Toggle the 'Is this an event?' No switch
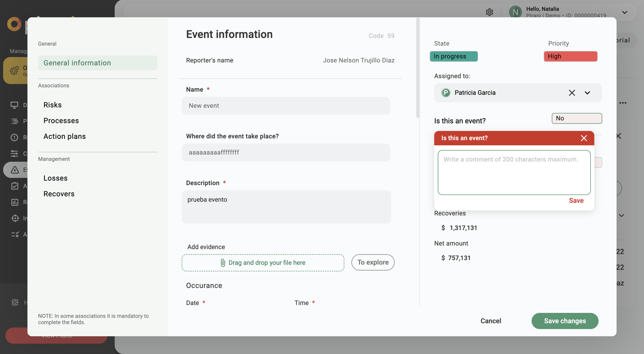This screenshot has width=644, height=354. 576,118
